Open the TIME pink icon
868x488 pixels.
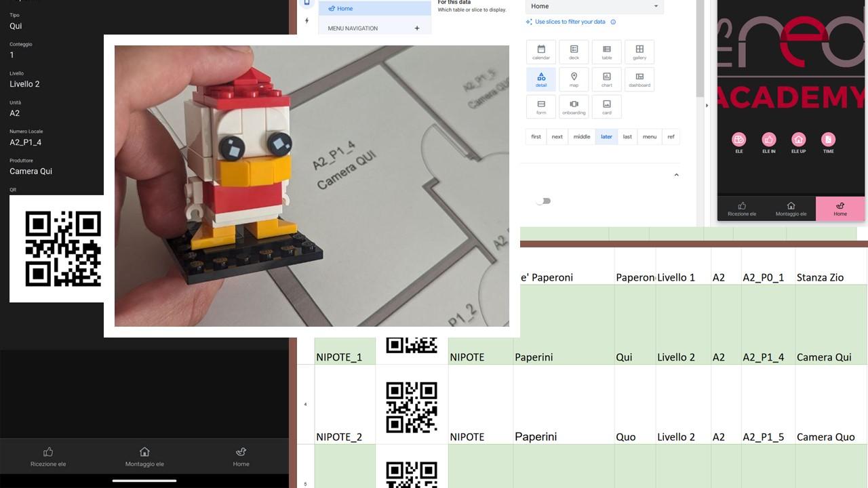828,140
